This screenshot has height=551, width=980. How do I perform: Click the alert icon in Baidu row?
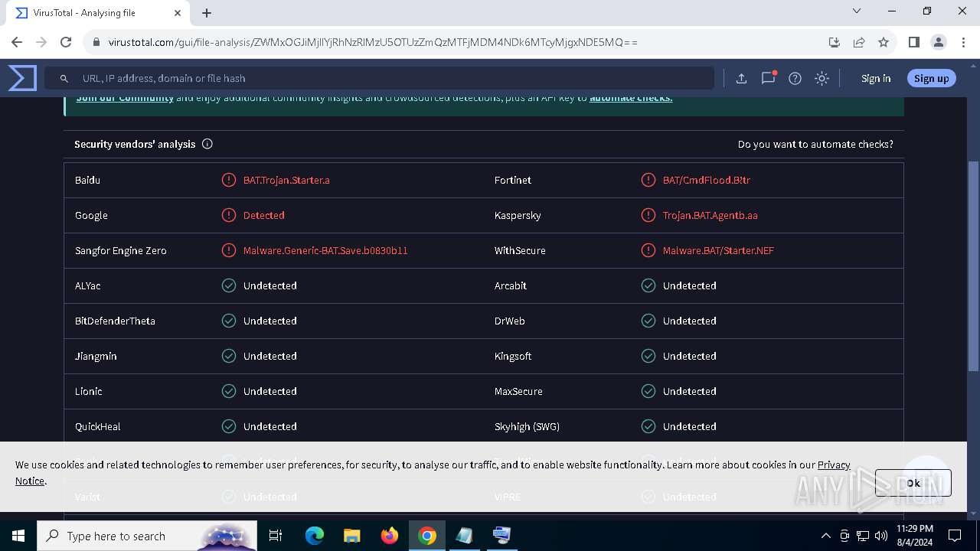click(x=228, y=180)
